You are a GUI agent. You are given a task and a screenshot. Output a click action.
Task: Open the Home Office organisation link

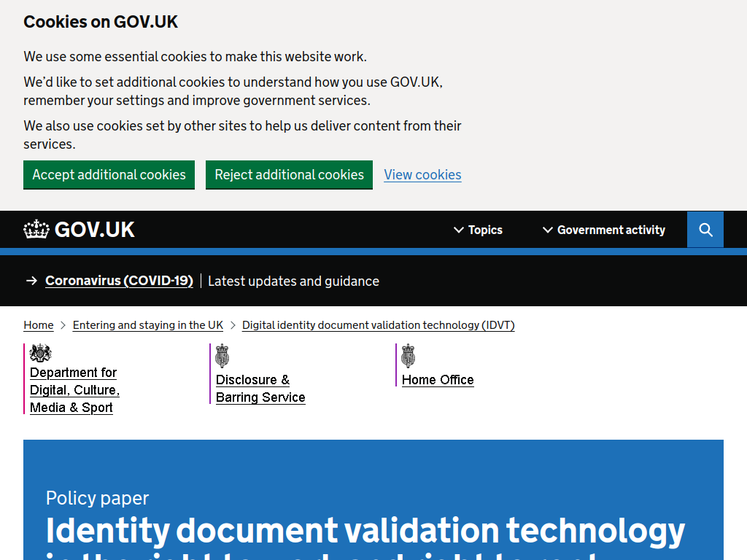(x=438, y=380)
